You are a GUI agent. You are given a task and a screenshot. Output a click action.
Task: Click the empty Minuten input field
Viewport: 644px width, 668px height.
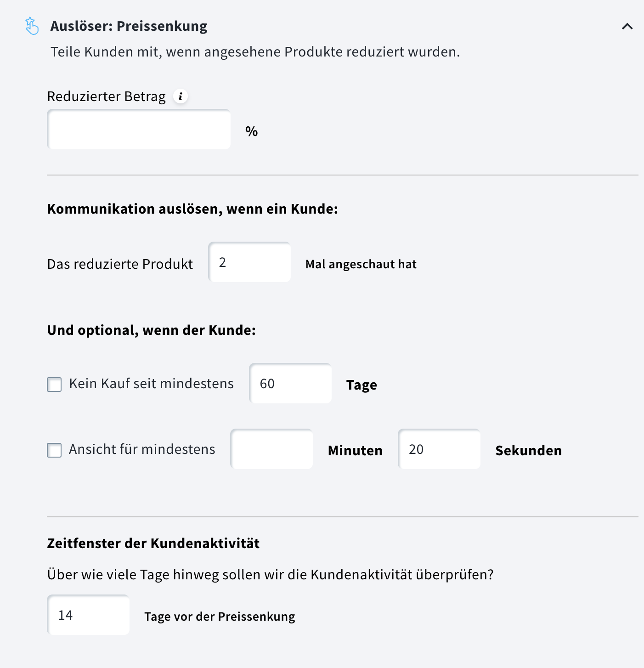click(271, 449)
